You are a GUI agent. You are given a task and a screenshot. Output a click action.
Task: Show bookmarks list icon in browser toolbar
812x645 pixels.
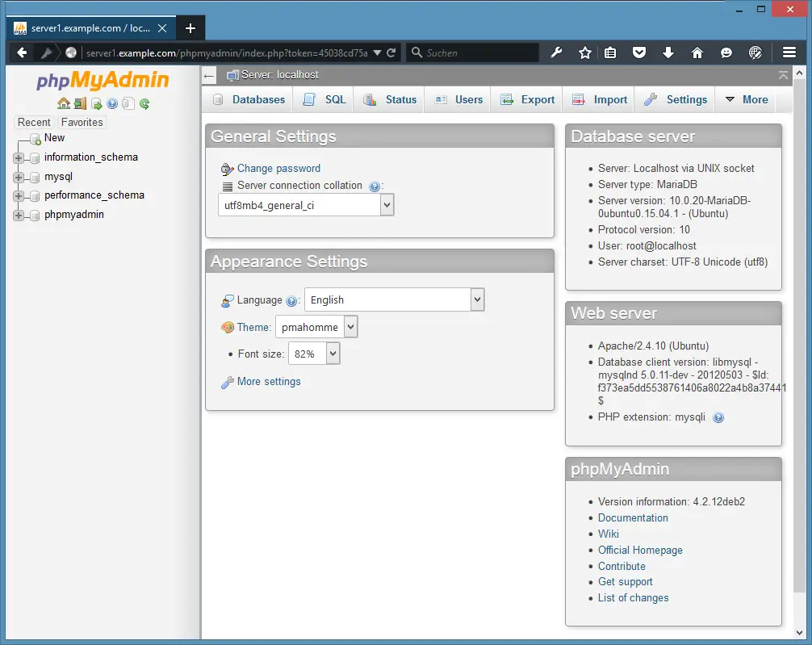click(x=610, y=52)
